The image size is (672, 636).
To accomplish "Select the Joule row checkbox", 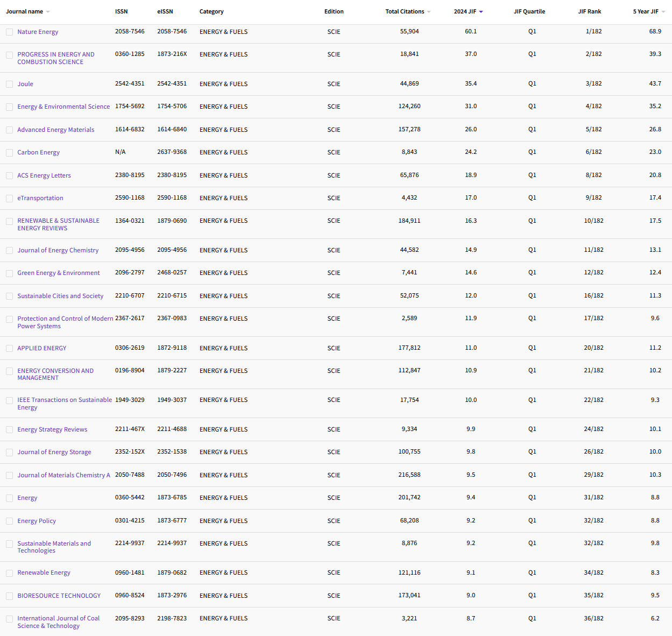I will (x=10, y=84).
